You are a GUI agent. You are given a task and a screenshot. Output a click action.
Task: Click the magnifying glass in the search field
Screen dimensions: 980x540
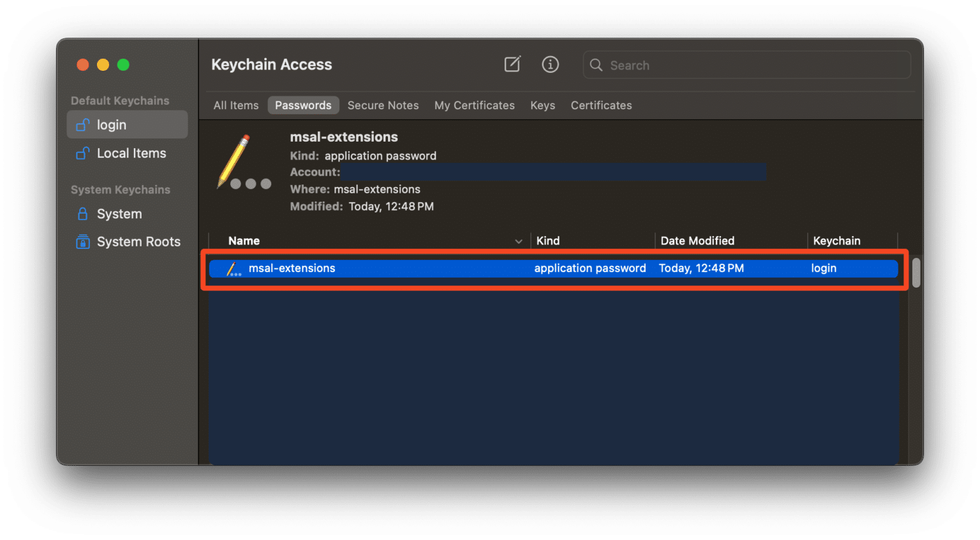(x=596, y=64)
